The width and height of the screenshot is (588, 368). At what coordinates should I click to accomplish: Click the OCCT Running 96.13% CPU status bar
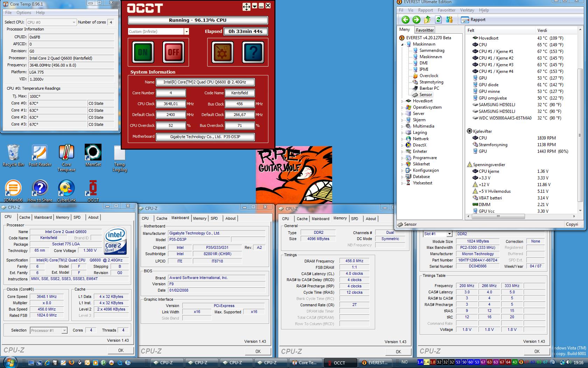click(x=198, y=20)
